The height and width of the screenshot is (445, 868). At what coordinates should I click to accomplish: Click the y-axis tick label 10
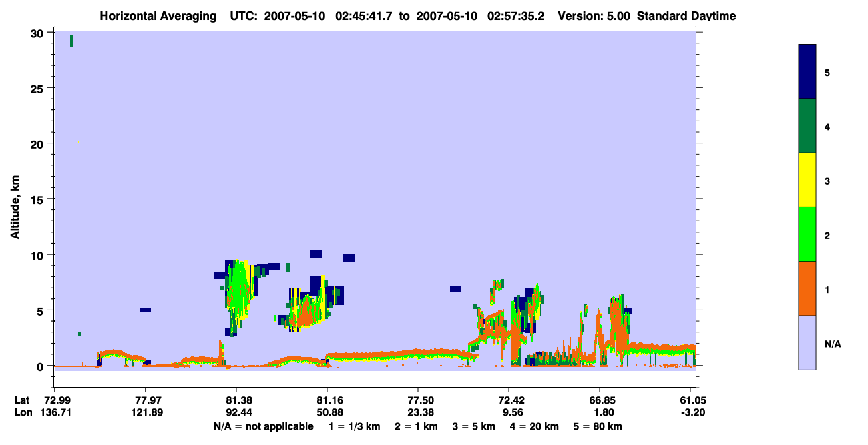[39, 255]
